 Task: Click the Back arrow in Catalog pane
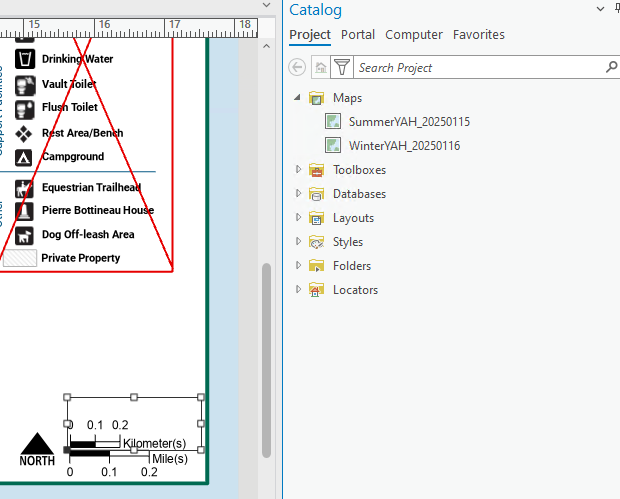[297, 67]
